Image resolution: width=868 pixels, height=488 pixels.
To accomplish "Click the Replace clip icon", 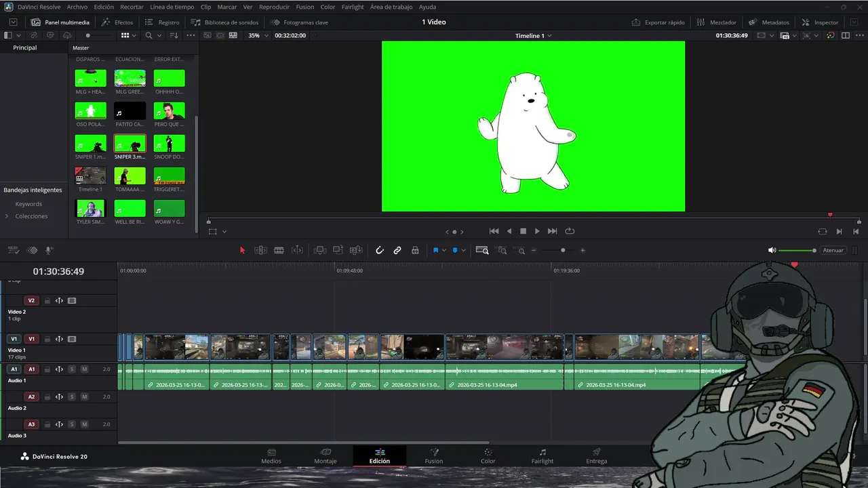I will [356, 250].
